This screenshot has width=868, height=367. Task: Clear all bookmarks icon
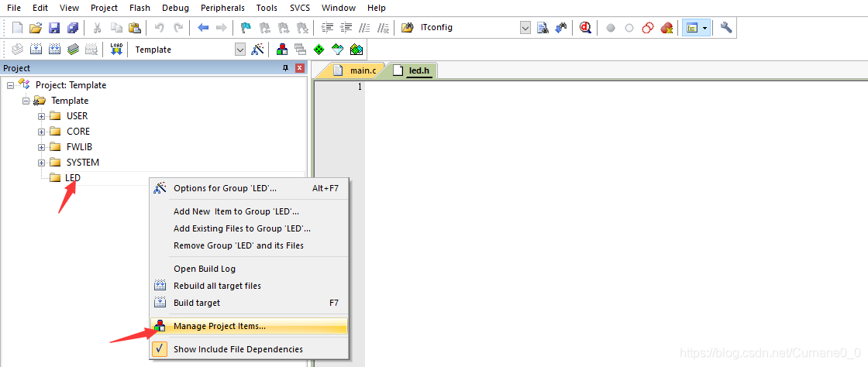click(302, 28)
